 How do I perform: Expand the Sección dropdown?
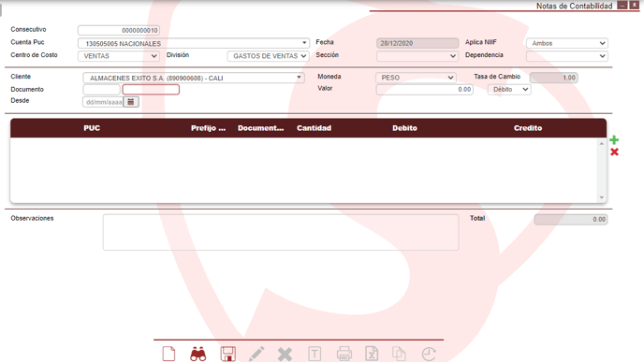click(417, 56)
